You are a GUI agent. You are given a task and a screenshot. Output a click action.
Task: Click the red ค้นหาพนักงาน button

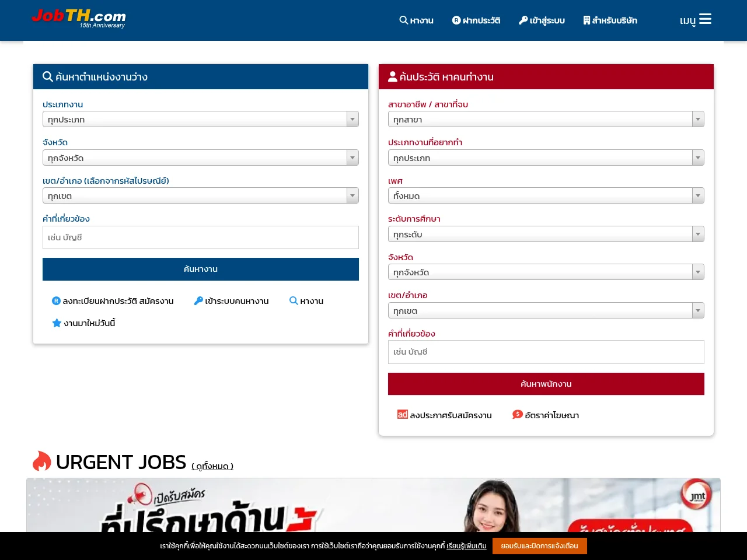click(546, 384)
